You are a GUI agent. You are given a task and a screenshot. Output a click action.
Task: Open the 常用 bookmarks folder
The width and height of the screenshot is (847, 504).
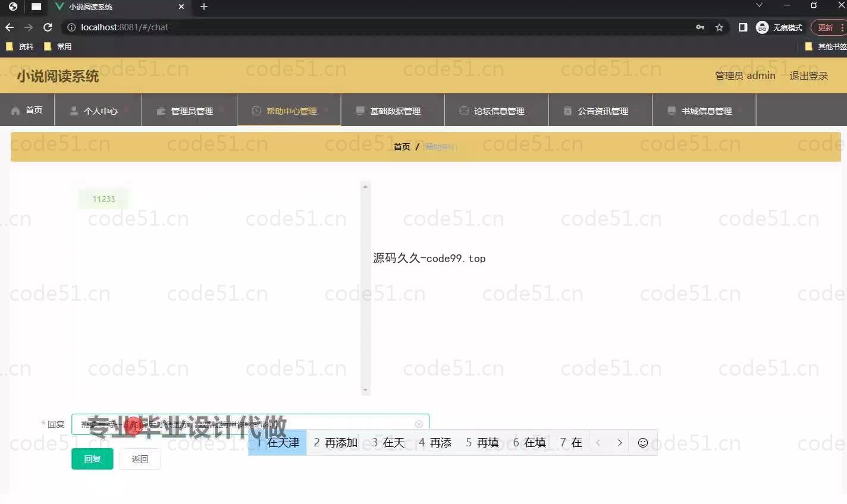58,46
